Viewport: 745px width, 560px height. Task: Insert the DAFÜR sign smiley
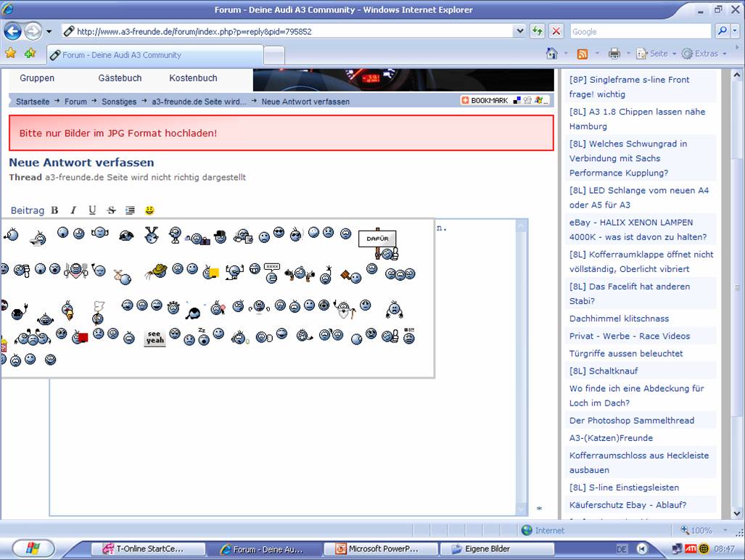point(378,243)
